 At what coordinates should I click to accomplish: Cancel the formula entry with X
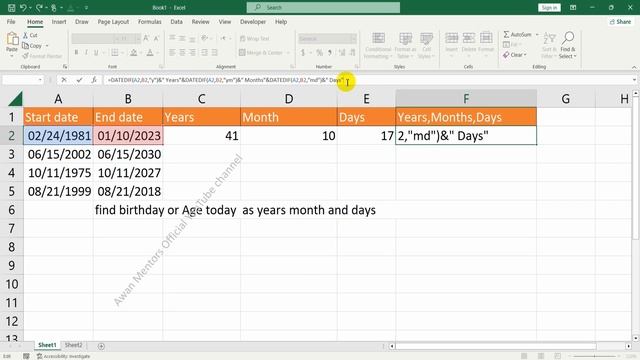pos(64,80)
